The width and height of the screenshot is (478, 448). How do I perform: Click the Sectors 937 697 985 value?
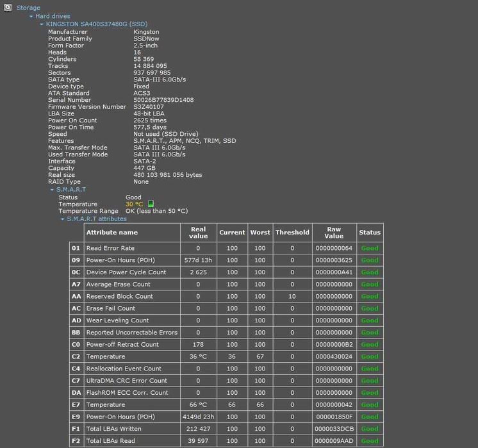152,73
